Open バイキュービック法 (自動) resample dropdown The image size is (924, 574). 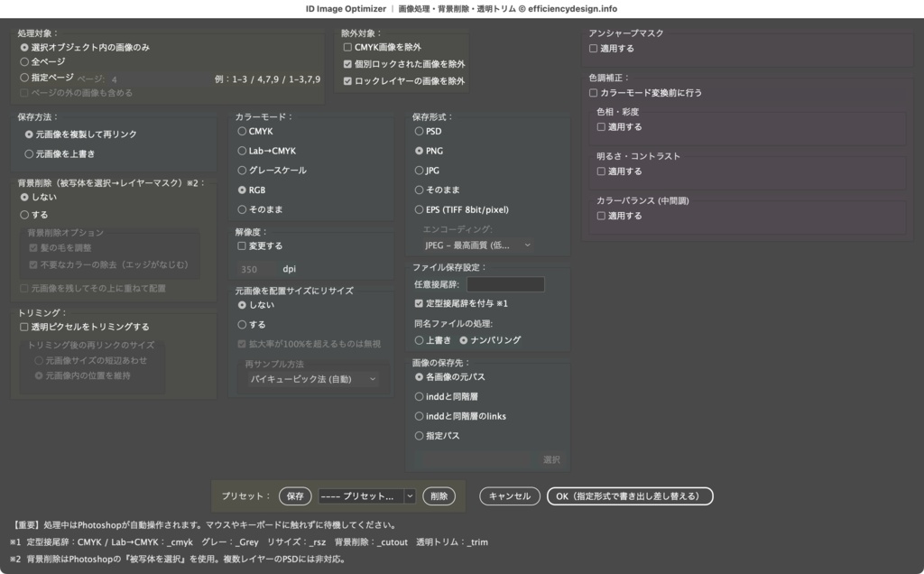pos(313,379)
